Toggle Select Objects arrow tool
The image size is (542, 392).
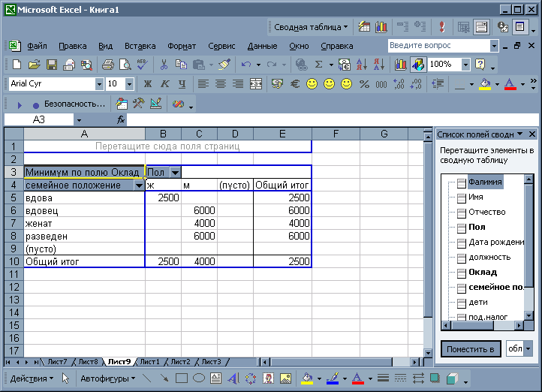tap(65, 378)
